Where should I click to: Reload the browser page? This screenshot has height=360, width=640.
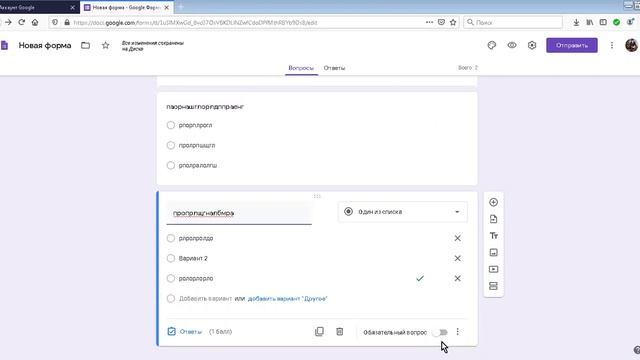tap(22, 22)
